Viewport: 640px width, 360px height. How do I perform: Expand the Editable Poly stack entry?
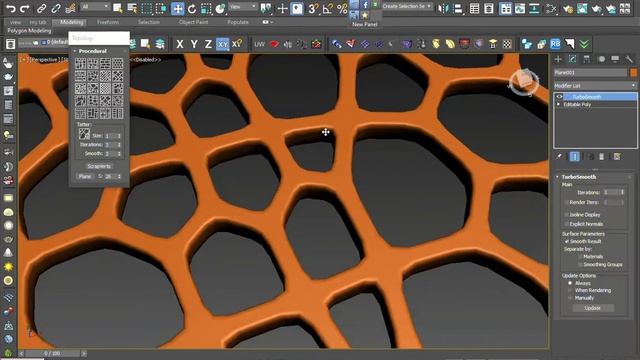coord(559,104)
